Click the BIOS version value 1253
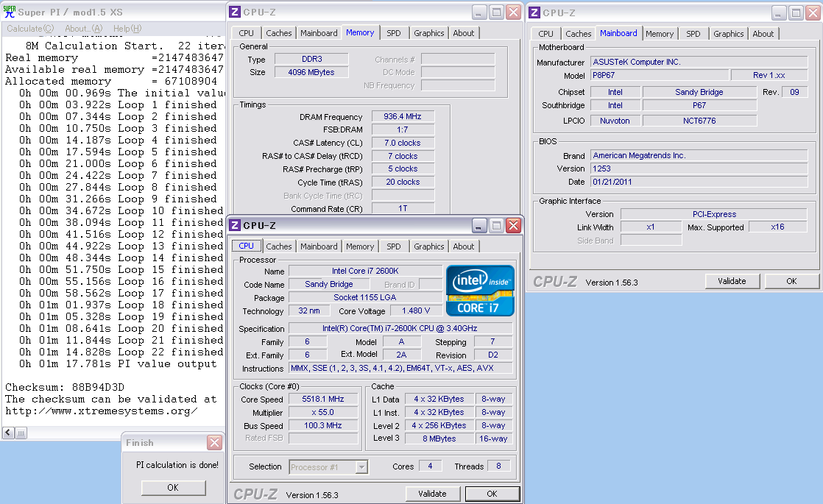Image resolution: width=823 pixels, height=504 pixels. [x=699, y=168]
